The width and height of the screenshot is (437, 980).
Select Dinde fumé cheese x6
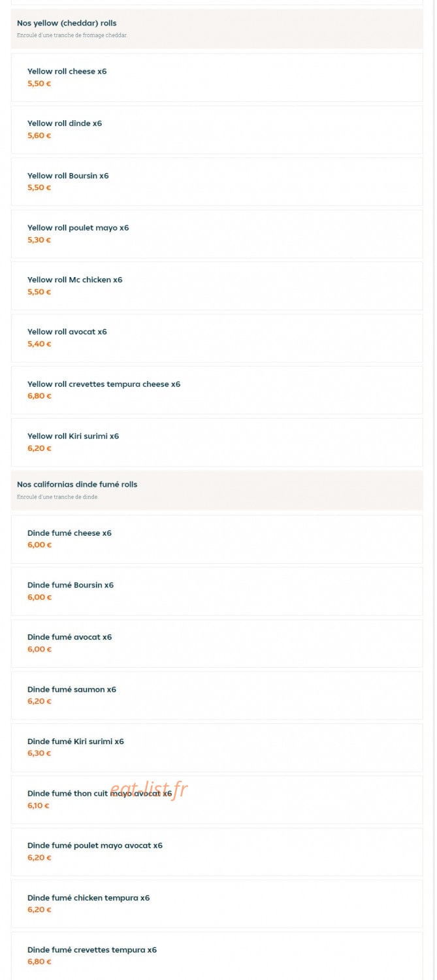click(x=217, y=539)
